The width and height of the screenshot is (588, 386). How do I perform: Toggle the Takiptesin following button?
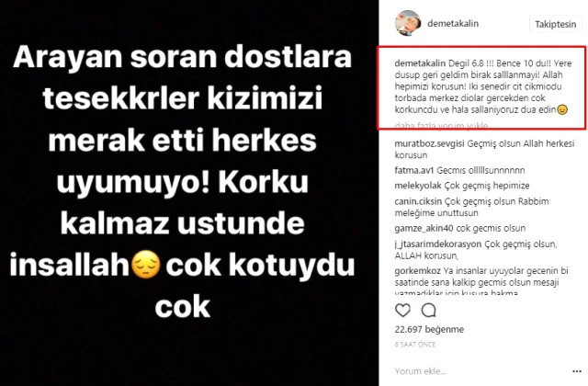coord(555,25)
